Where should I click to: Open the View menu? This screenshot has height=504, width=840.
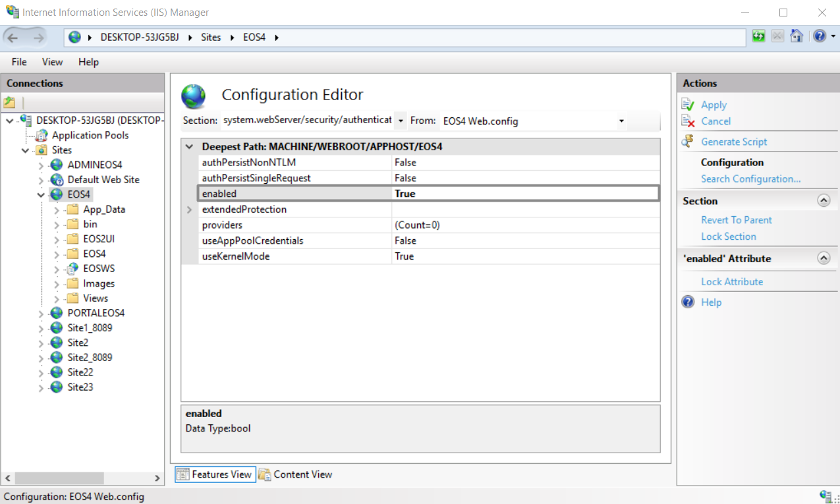point(52,62)
